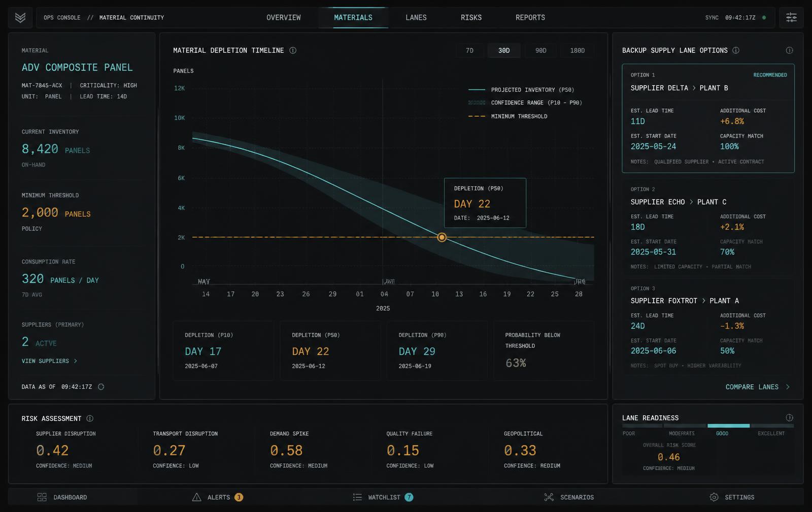Click the chevron between Supplier Foxtrot and Plant A
Viewport: 812px width, 512px height.
pos(703,301)
